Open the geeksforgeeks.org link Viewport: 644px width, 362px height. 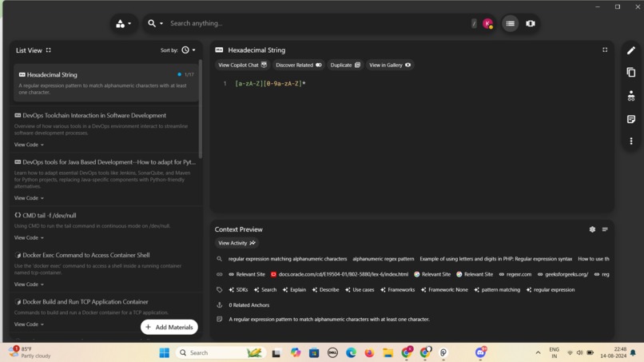(563, 274)
